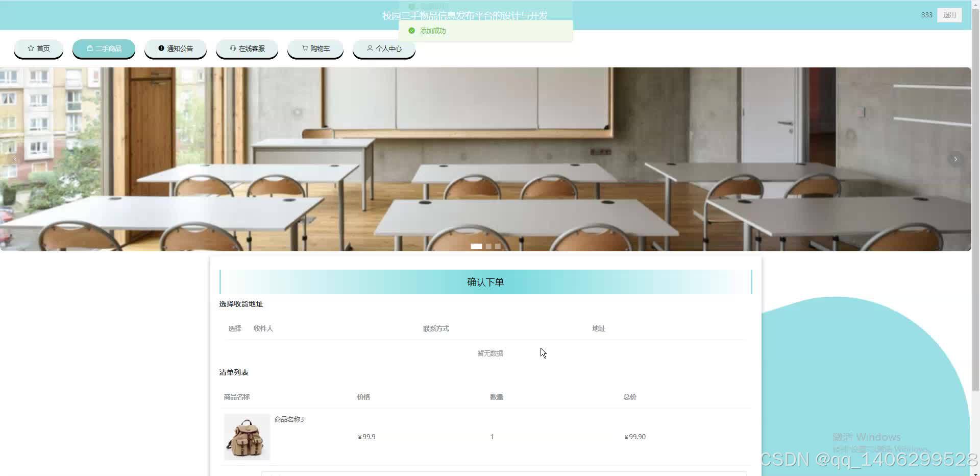Viewport: 980px width, 476px height.
Task: Click the unit price ¥99.9
Action: pos(366,437)
